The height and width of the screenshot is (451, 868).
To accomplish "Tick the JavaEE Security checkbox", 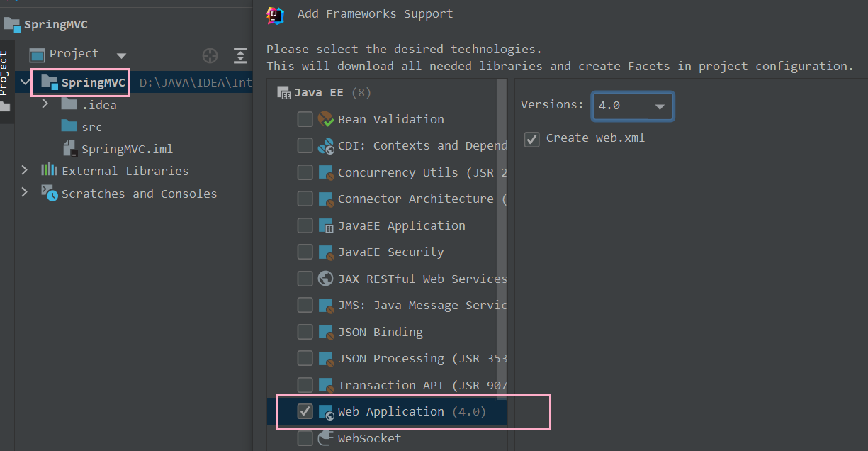I will 305,252.
